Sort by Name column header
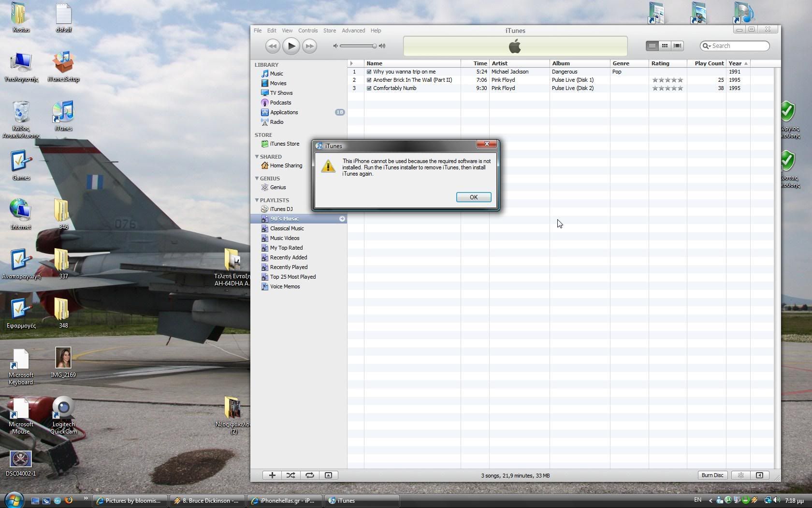This screenshot has height=508, width=812. tap(412, 63)
